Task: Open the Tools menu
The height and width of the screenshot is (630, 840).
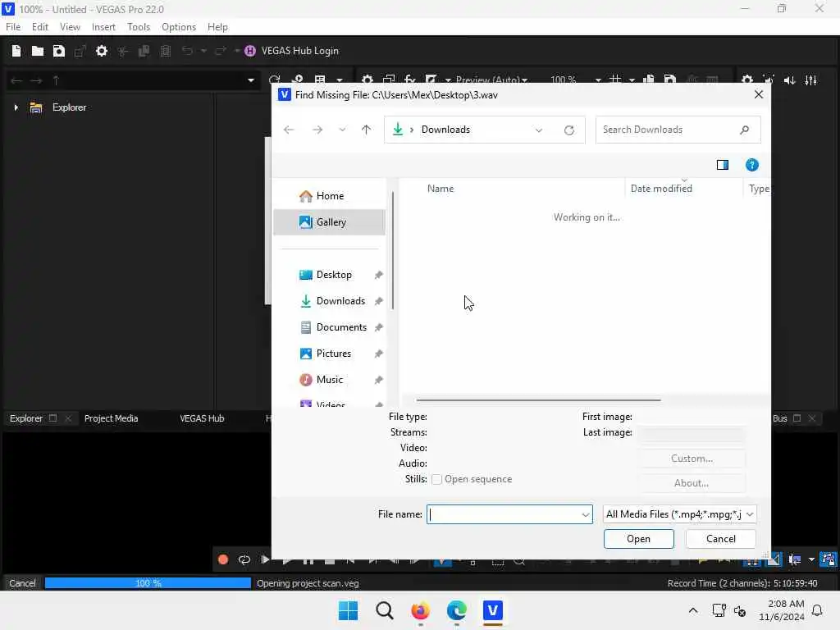Action: 138,27
